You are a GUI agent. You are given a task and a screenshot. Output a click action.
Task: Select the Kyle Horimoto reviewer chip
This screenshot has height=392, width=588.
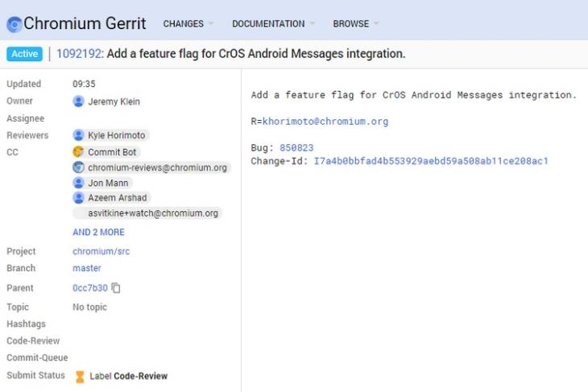tap(111, 135)
